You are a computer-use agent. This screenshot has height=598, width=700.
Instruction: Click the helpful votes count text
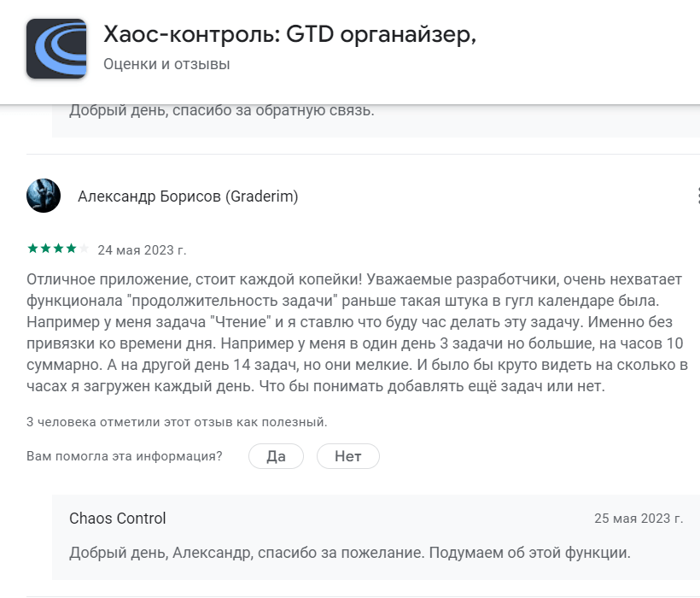coord(177,421)
